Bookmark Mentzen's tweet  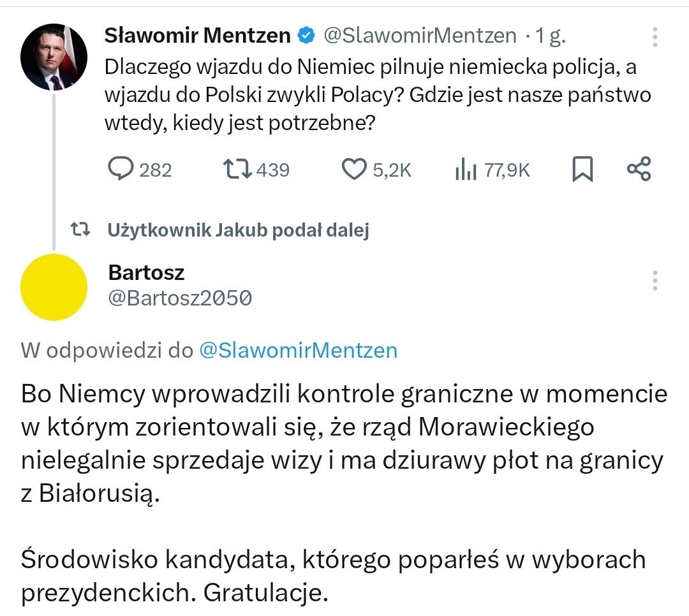(x=581, y=169)
